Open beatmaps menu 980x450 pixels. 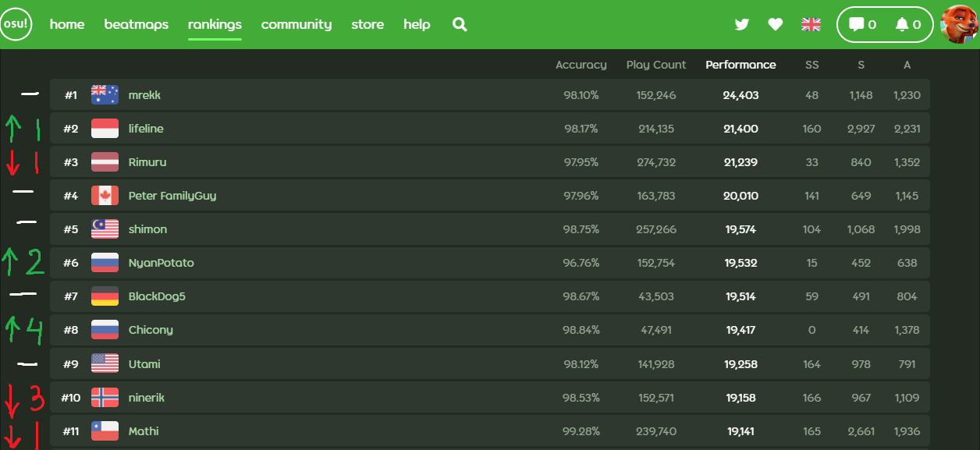tap(137, 24)
